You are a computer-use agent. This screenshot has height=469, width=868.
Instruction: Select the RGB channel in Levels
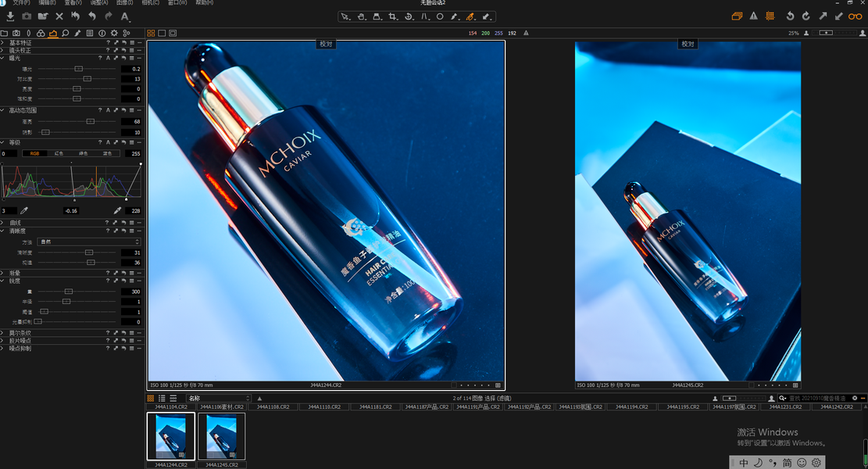tap(34, 153)
